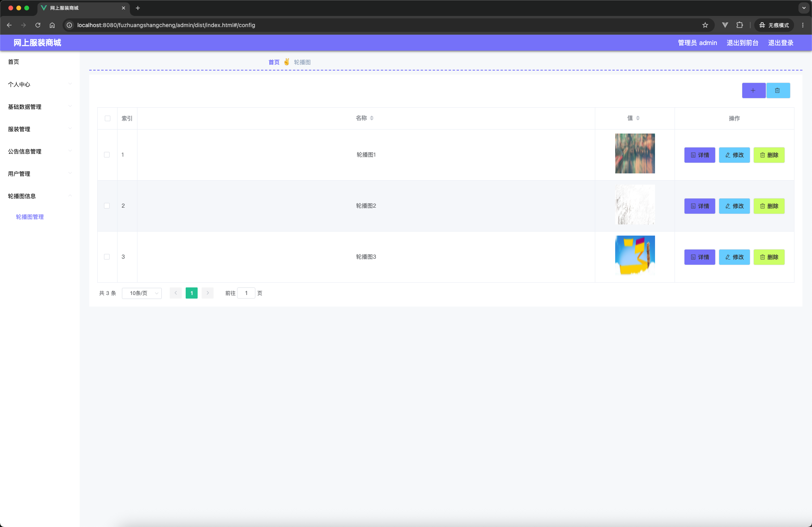Click the incognito 无痕模式 indicator
The image size is (812, 527).
(774, 25)
